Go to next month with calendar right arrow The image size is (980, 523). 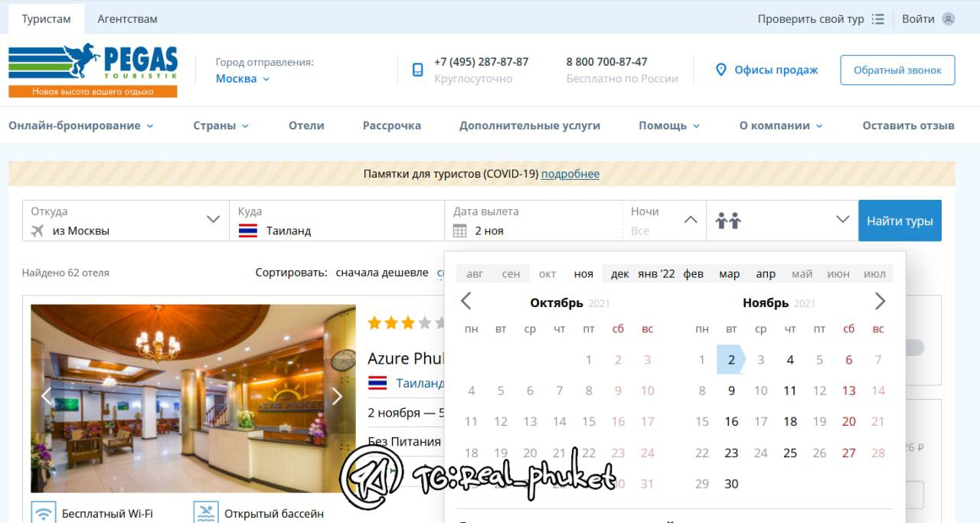880,301
